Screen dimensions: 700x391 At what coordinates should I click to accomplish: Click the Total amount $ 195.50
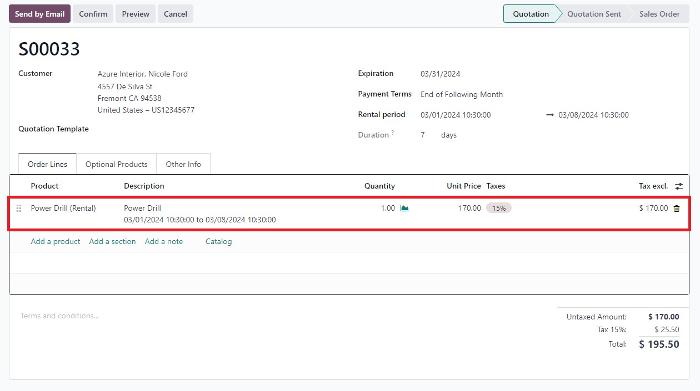[659, 344]
